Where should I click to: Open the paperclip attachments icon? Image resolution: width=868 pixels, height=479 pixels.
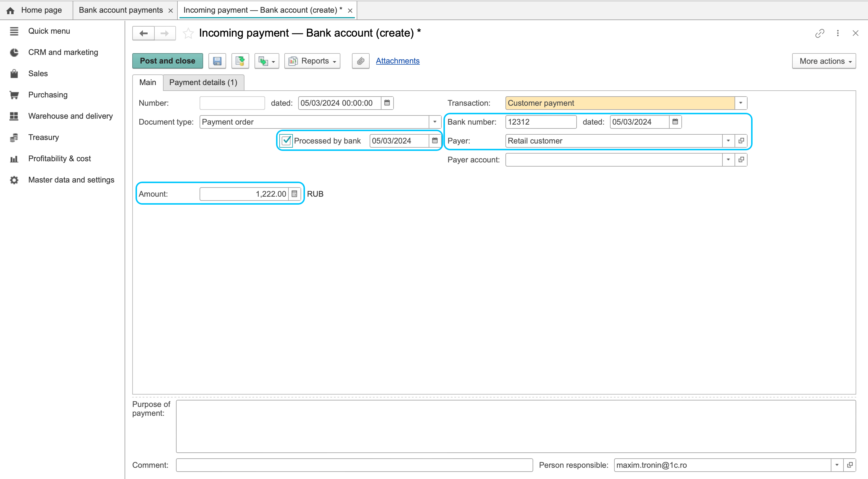pos(360,61)
